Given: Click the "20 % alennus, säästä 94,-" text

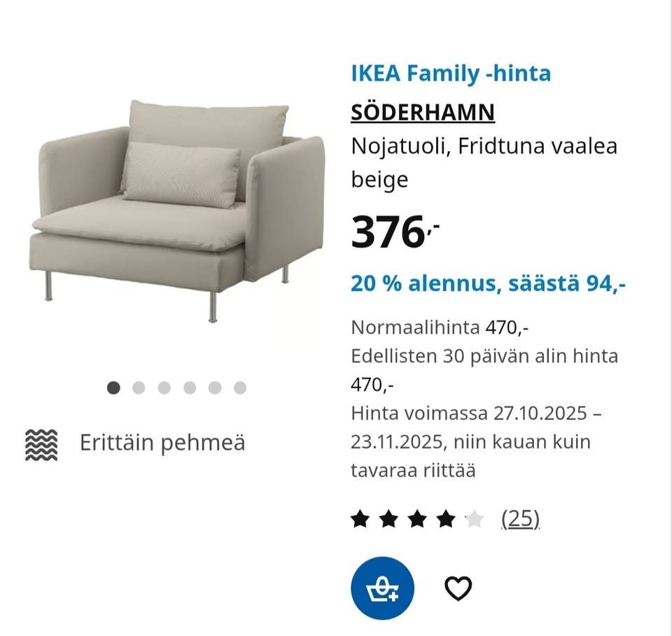Looking at the screenshot, I should click(488, 283).
